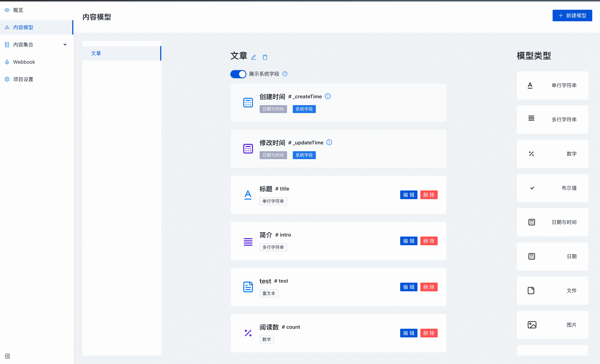
Task: Click the 单行字符串 label in model types
Action: coord(564,85)
